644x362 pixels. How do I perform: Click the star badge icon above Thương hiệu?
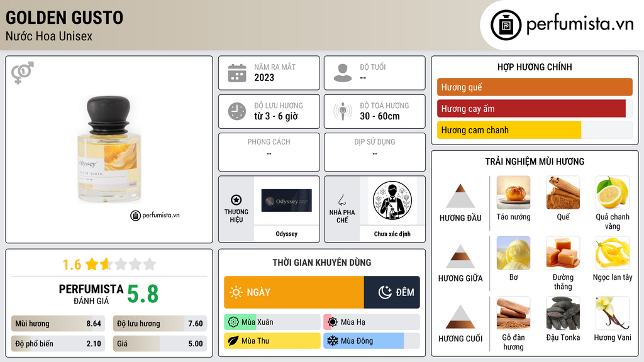[236, 200]
